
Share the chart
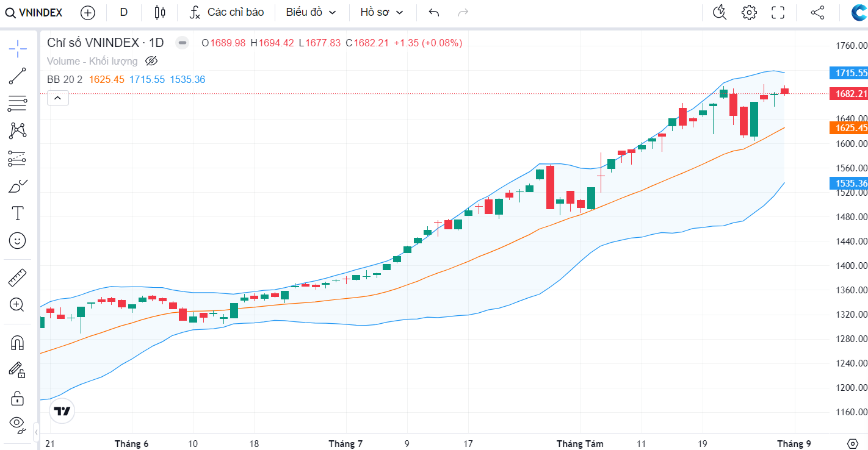(x=818, y=12)
